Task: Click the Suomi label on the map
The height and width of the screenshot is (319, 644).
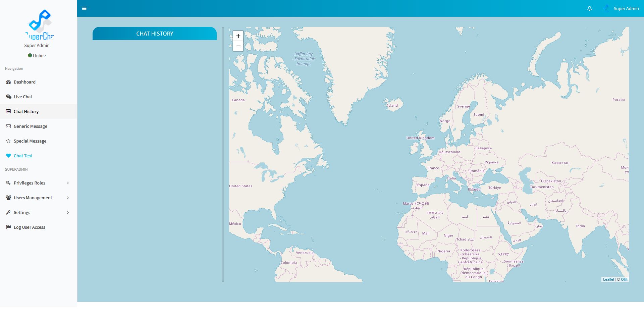Action: [x=479, y=115]
